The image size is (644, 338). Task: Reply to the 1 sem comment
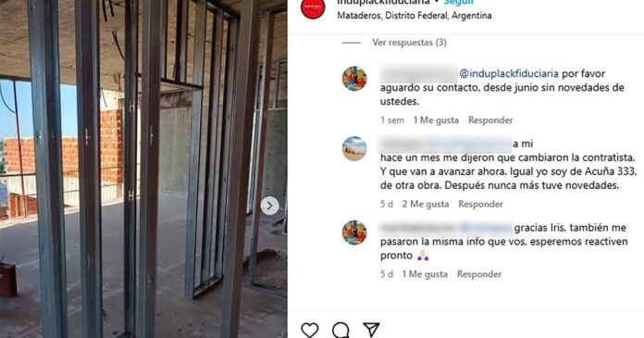(490, 120)
